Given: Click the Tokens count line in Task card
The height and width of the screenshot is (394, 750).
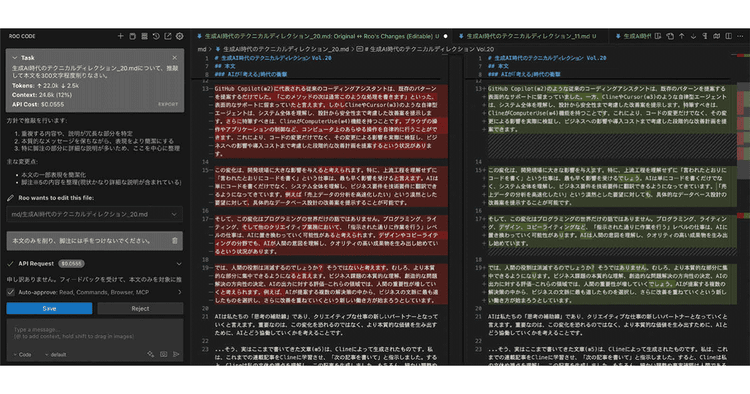Looking at the screenshot, I should pos(46,86).
